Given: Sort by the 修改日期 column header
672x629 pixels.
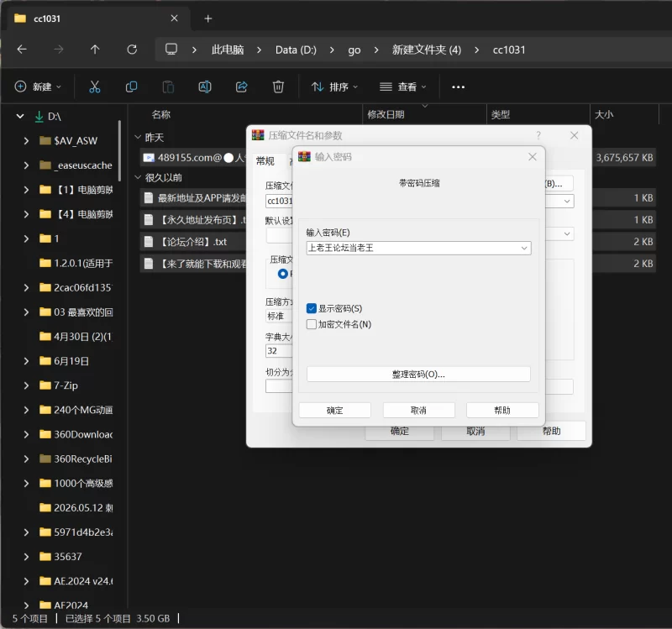Looking at the screenshot, I should click(x=386, y=114).
